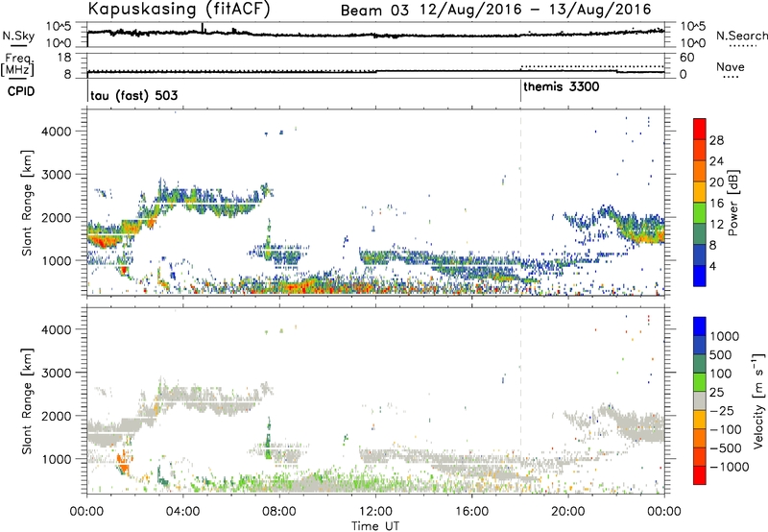This screenshot has height=532, width=768.
Task: Click the 'Slant Range [km]' label of the velocity panel
Action: pyautogui.click(x=27, y=401)
